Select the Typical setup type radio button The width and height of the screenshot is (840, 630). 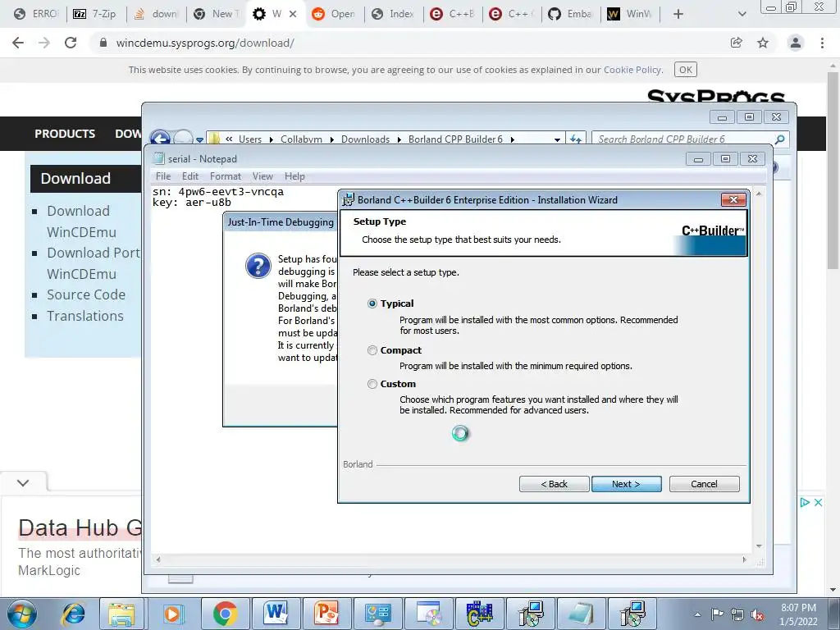tap(372, 304)
